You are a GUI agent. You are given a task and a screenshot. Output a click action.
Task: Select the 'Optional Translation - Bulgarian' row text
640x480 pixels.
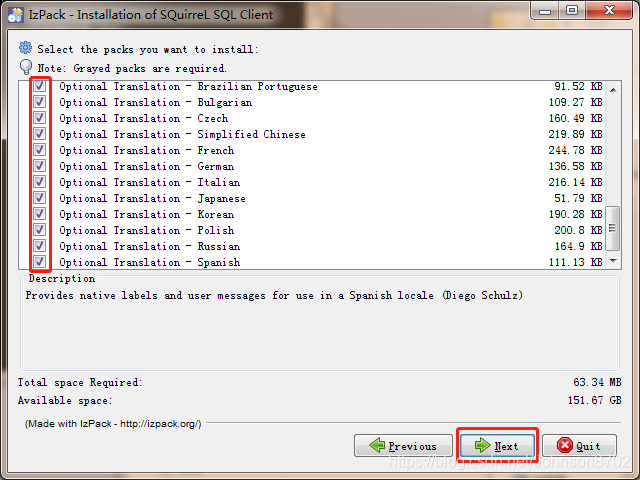[156, 102]
